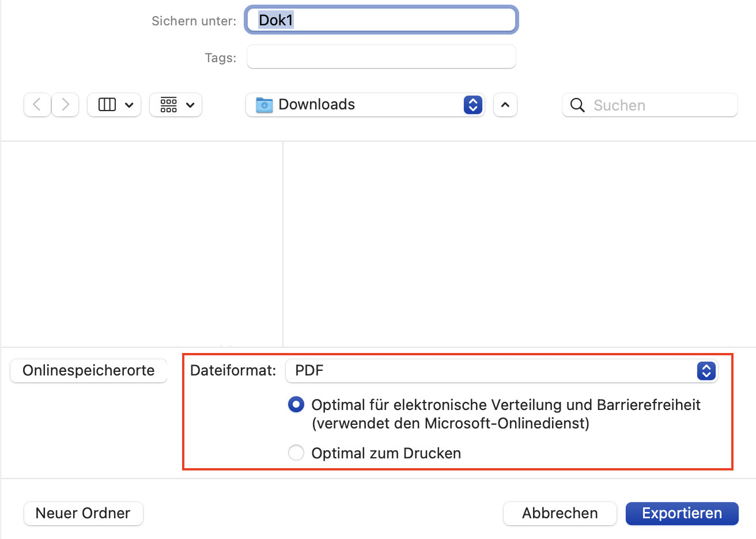Image resolution: width=756 pixels, height=539 pixels.
Task: Click the Exportieren button
Action: click(682, 513)
